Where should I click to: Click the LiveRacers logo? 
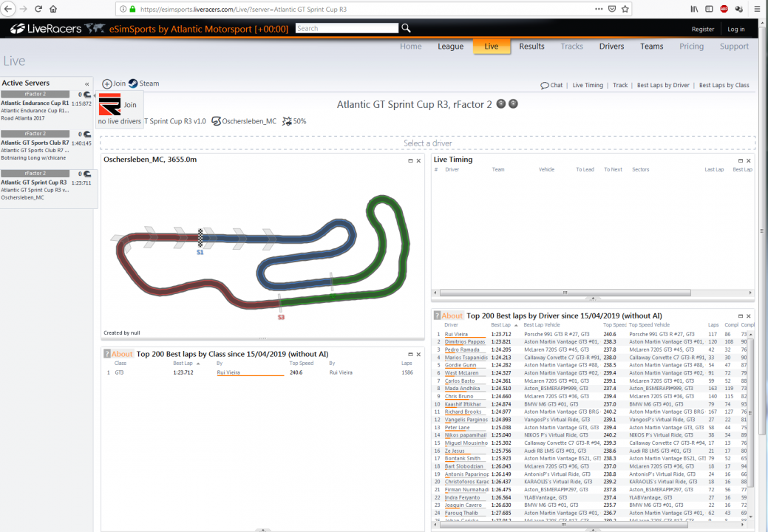(x=47, y=29)
